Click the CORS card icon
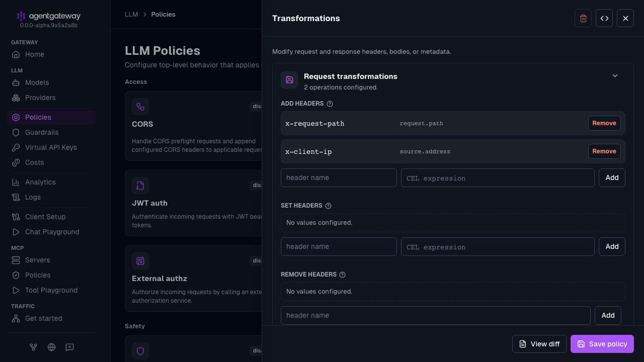Viewport: 644px width, 362px height. pos(140,107)
